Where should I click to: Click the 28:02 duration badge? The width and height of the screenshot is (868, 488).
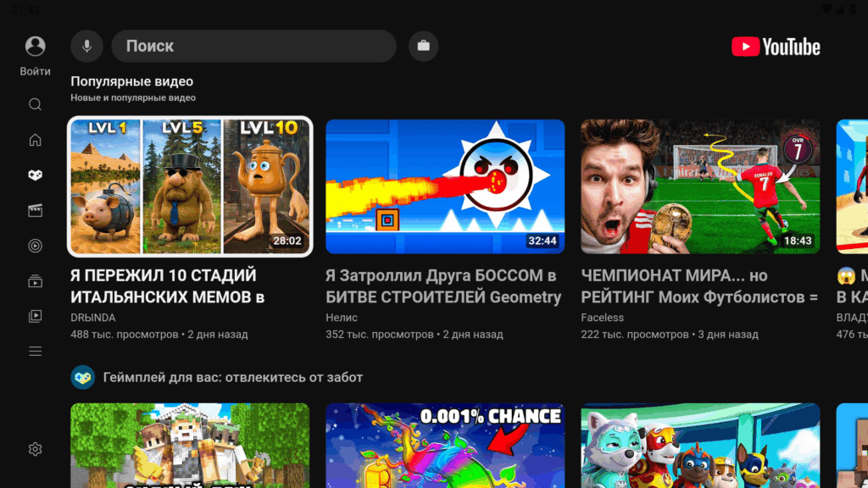pyautogui.click(x=287, y=241)
